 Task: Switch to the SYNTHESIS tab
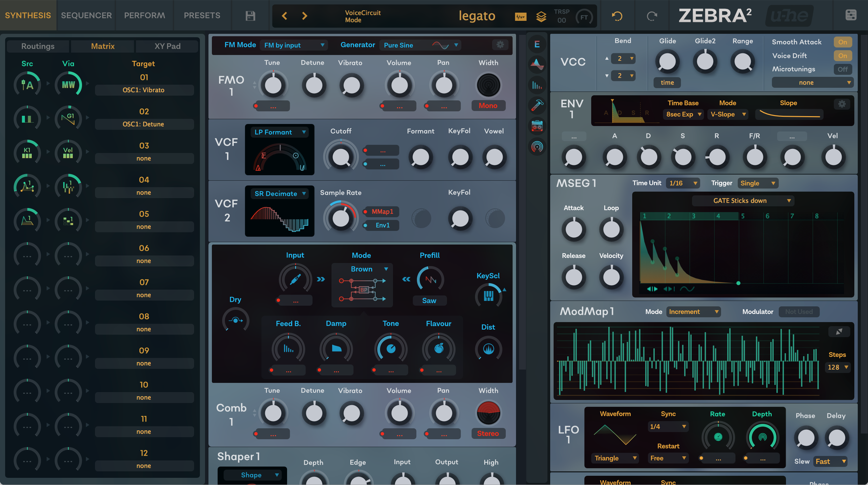pos(28,15)
